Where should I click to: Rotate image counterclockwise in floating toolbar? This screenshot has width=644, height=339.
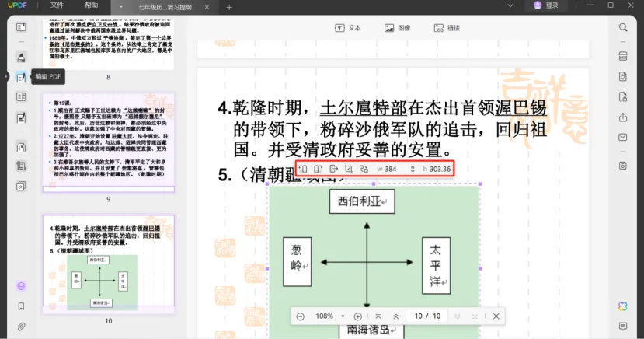[x=303, y=169]
